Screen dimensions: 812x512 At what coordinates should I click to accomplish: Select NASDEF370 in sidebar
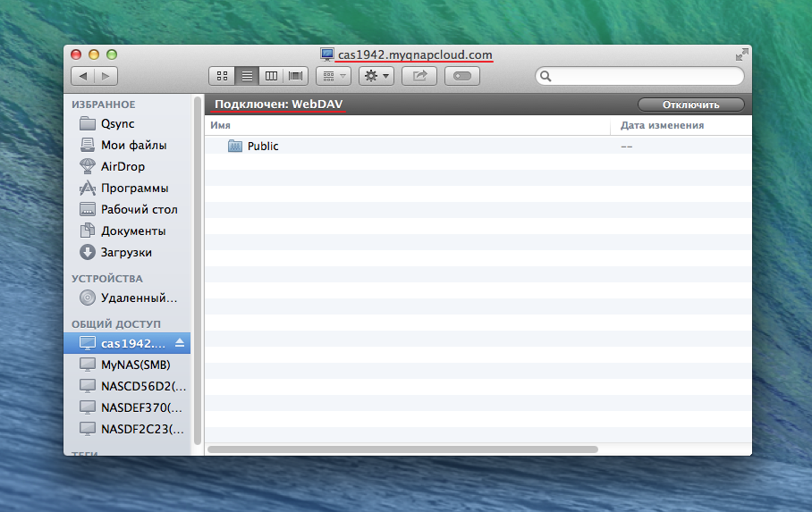coord(127,407)
